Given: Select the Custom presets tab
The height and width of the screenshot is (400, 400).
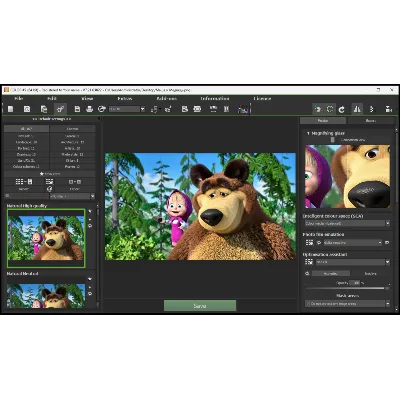Looking at the screenshot, I should (x=73, y=129).
